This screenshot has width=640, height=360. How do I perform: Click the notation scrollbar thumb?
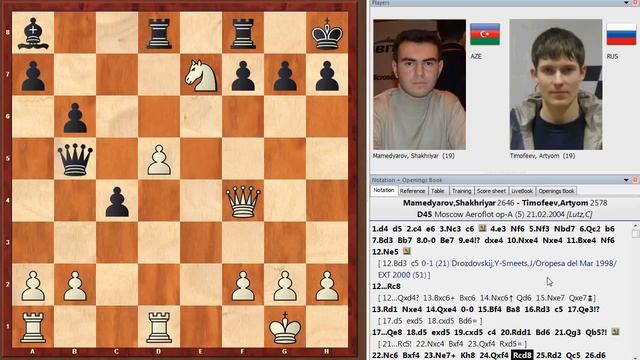tap(636, 233)
